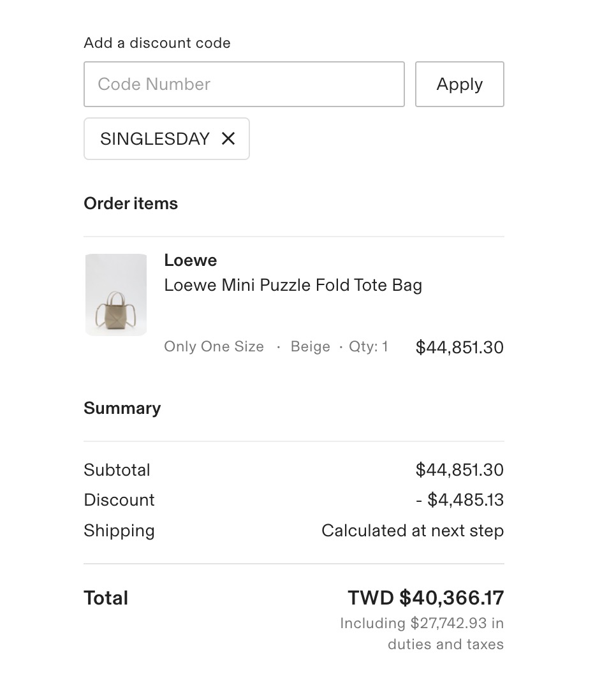
Task: Click the Beige color label
Action: point(310,347)
